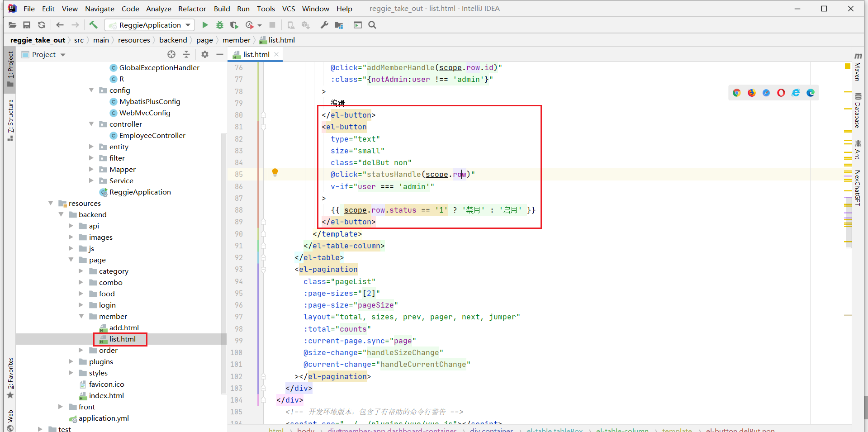Screen dimensions: 868x432
Task: Toggle the Database tool window tab
Action: (x=858, y=110)
